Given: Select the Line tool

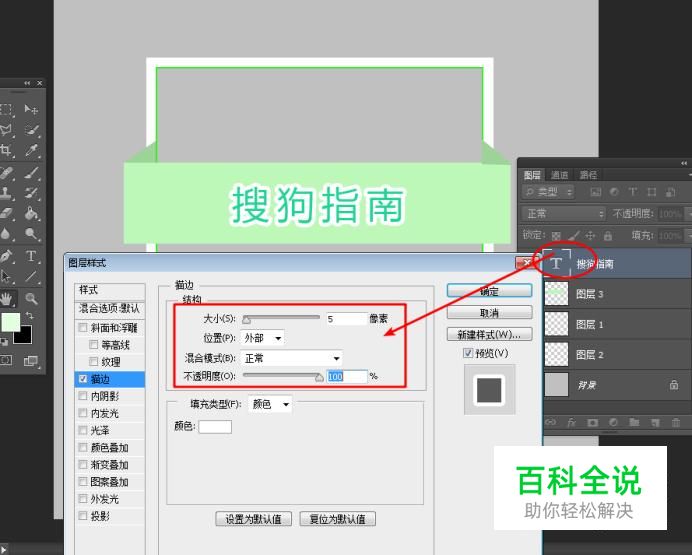Looking at the screenshot, I should tap(31, 277).
